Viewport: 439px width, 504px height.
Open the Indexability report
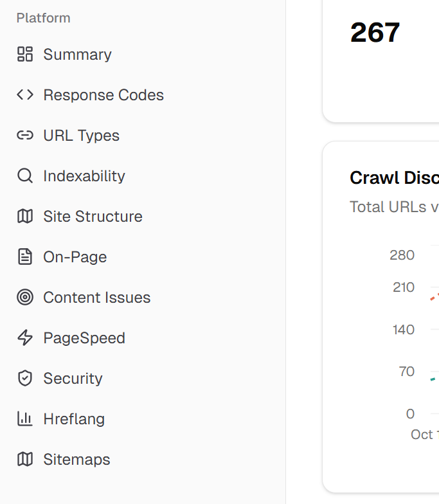click(84, 176)
